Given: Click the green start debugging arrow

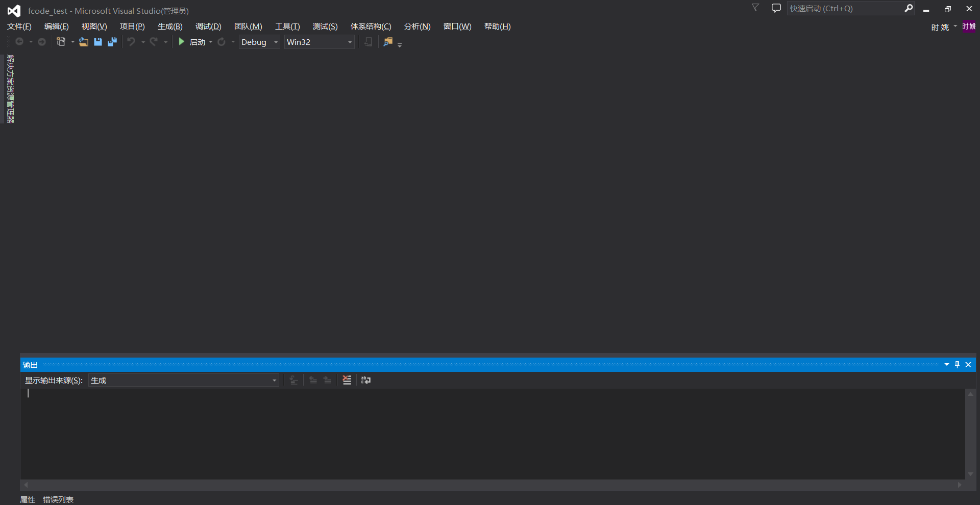Looking at the screenshot, I should (x=181, y=42).
